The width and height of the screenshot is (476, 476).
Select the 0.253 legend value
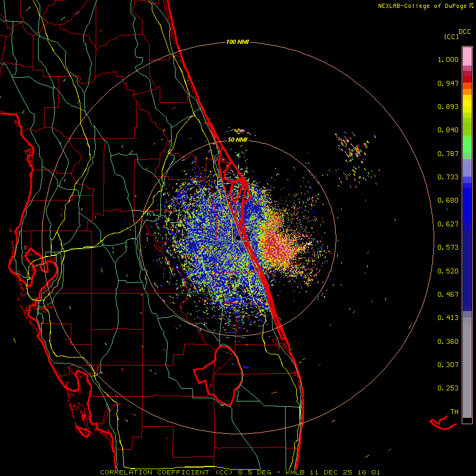[x=448, y=388]
